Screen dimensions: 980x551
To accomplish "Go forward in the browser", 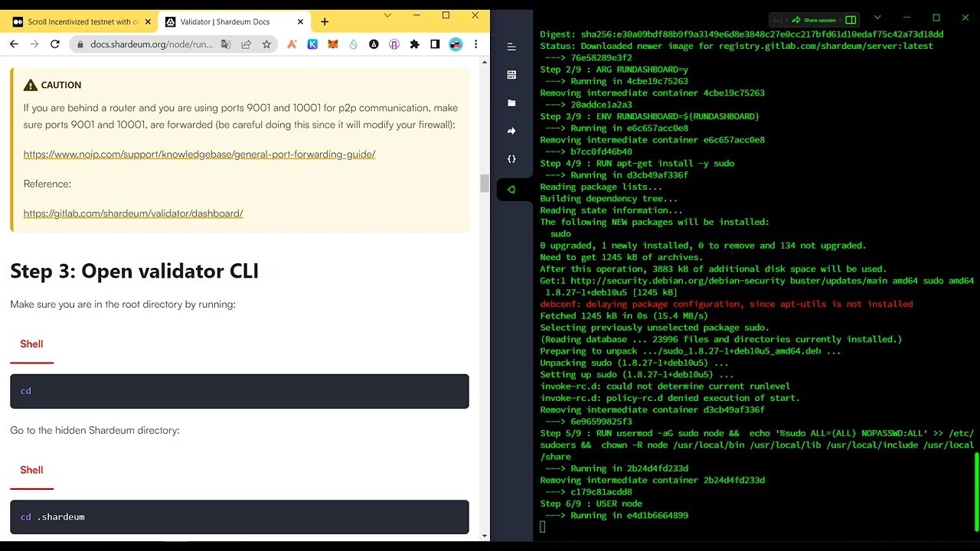I will tap(34, 44).
